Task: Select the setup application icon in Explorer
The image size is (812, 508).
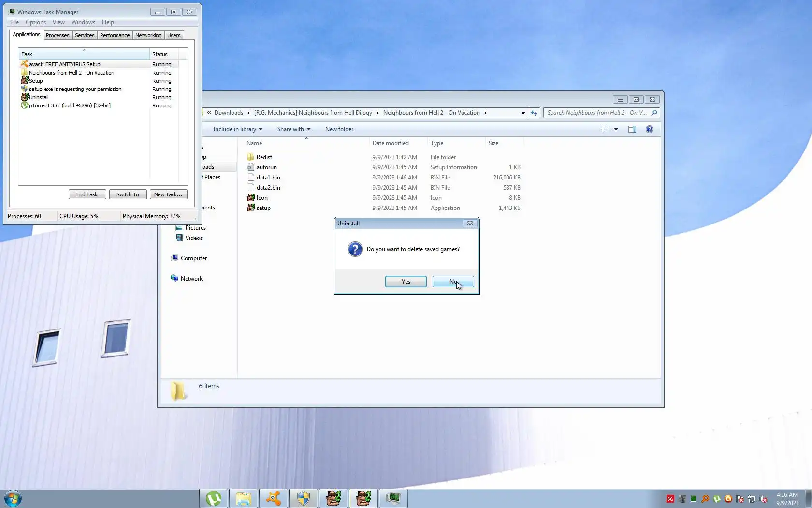Action: [x=250, y=208]
